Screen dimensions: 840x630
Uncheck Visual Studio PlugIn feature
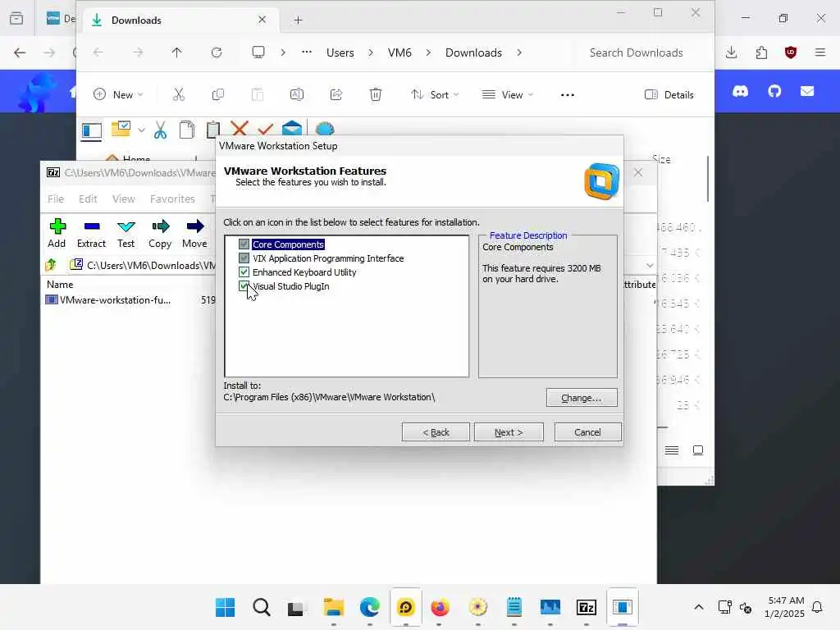244,286
